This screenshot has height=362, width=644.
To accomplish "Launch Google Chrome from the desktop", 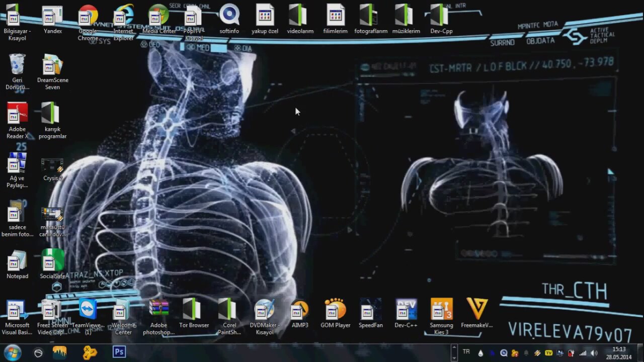I will (x=88, y=23).
